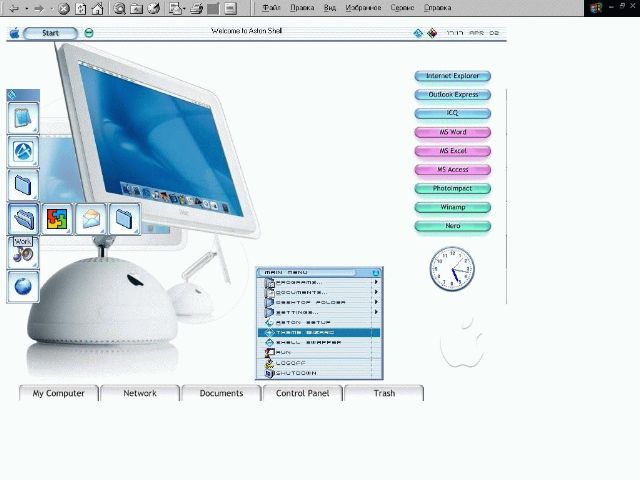Viewport: 640px width, 480px height.
Task: Open MS Access button
Action: (x=453, y=170)
